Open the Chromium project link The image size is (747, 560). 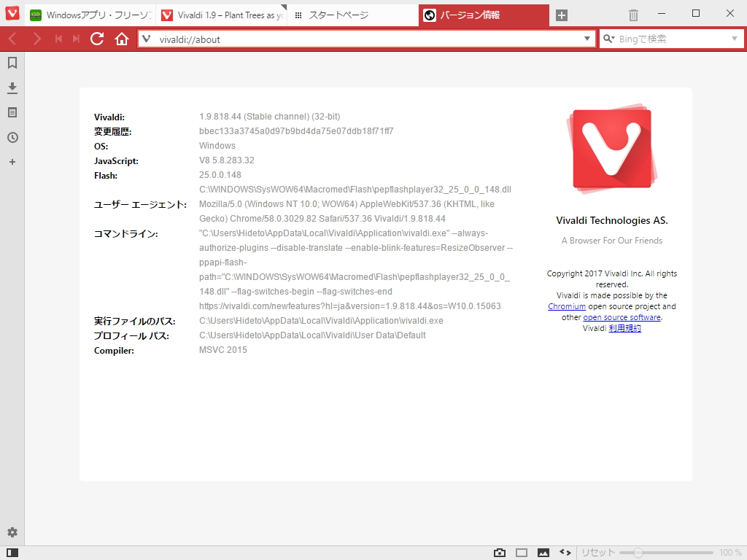point(567,306)
